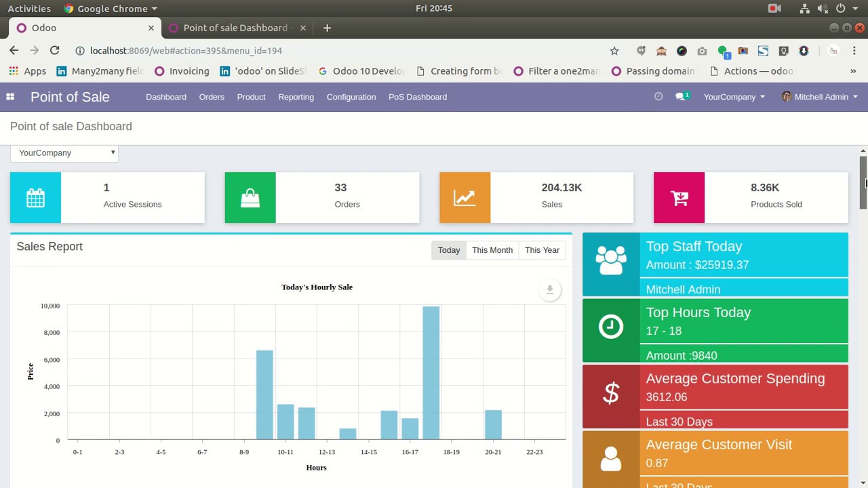Open the PoS Dashboard menu item
Screen dimensions: 868x488
click(x=417, y=96)
